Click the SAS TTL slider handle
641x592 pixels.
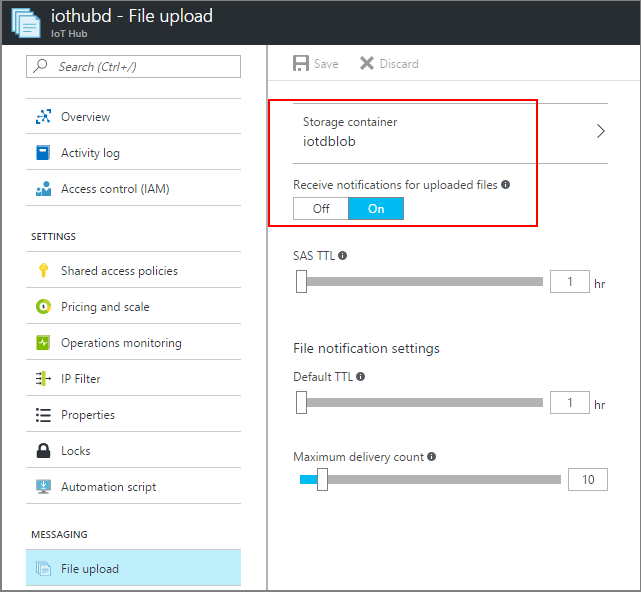[x=301, y=281]
